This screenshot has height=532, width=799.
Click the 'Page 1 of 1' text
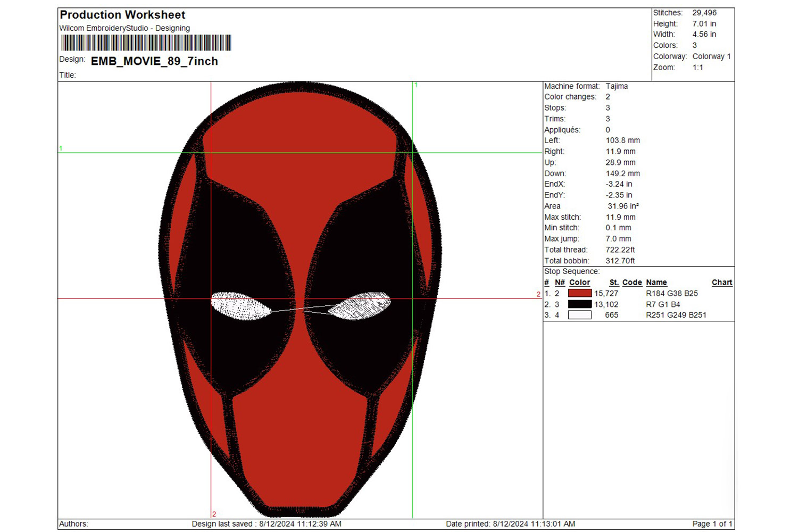[713, 524]
